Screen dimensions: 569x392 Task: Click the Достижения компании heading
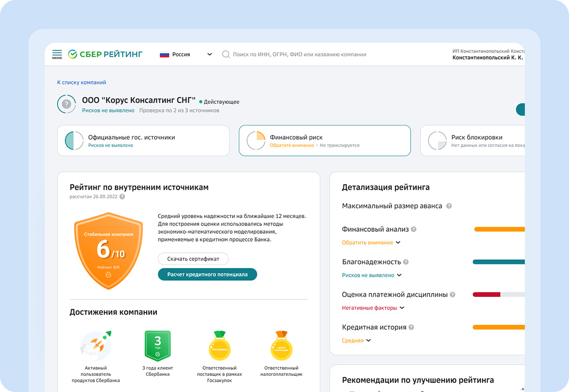click(113, 312)
